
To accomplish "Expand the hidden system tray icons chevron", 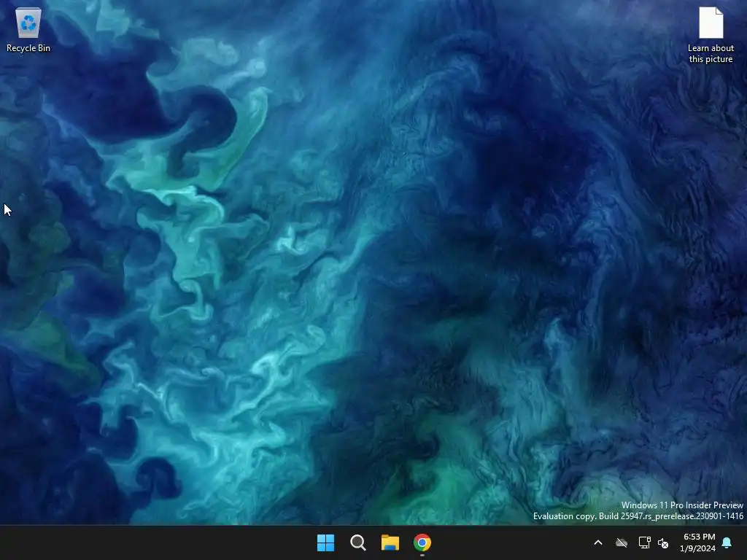I will point(598,542).
